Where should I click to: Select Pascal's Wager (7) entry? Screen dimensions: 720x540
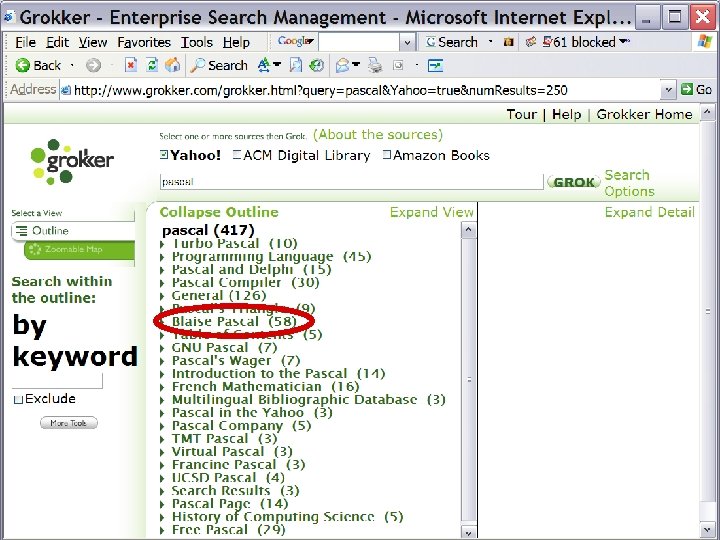236,360
